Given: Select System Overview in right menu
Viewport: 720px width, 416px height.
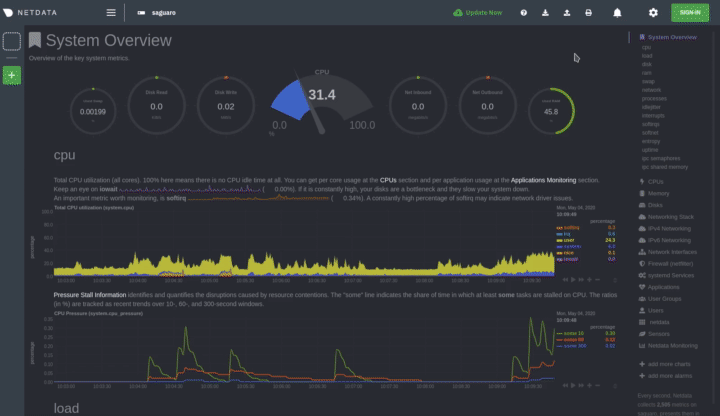Looking at the screenshot, I should (672, 37).
